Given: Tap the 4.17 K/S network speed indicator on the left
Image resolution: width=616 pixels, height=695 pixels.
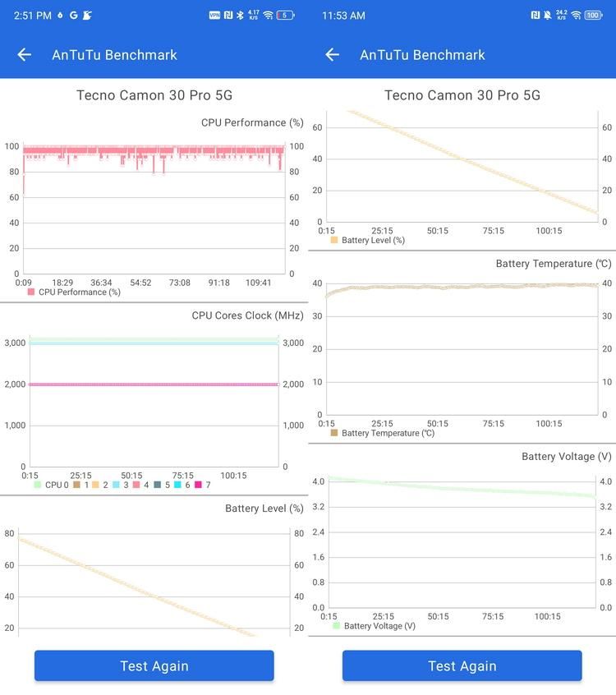Looking at the screenshot, I should coord(254,16).
